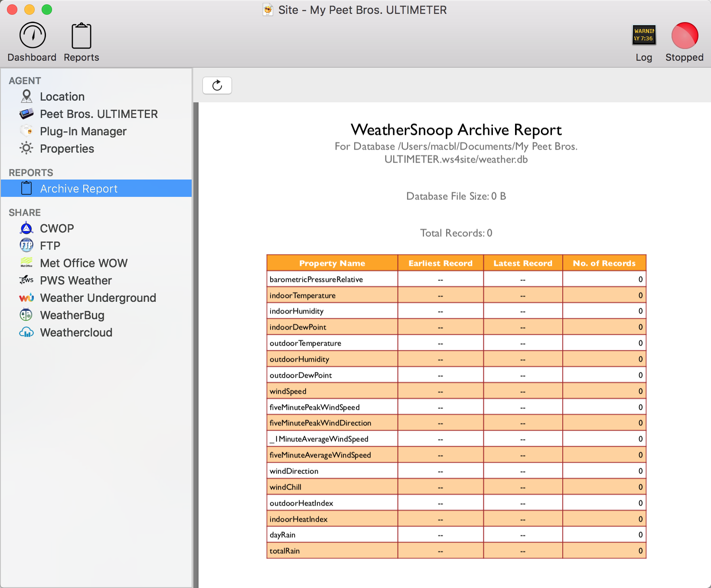Click the Database File Size text

tap(456, 196)
